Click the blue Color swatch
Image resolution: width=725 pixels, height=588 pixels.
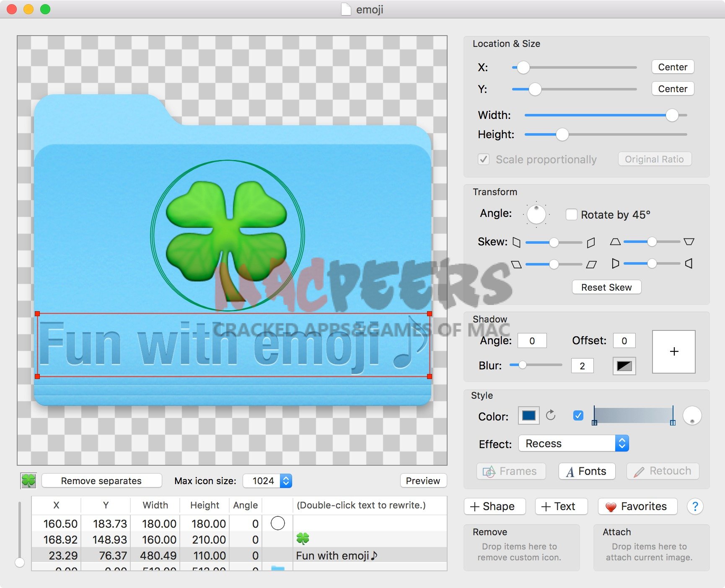528,415
